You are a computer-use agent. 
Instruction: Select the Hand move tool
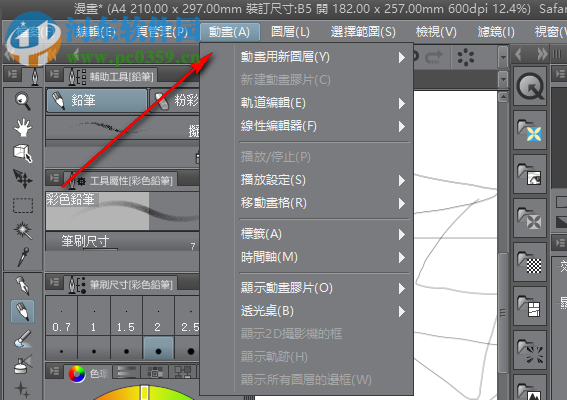[x=22, y=127]
